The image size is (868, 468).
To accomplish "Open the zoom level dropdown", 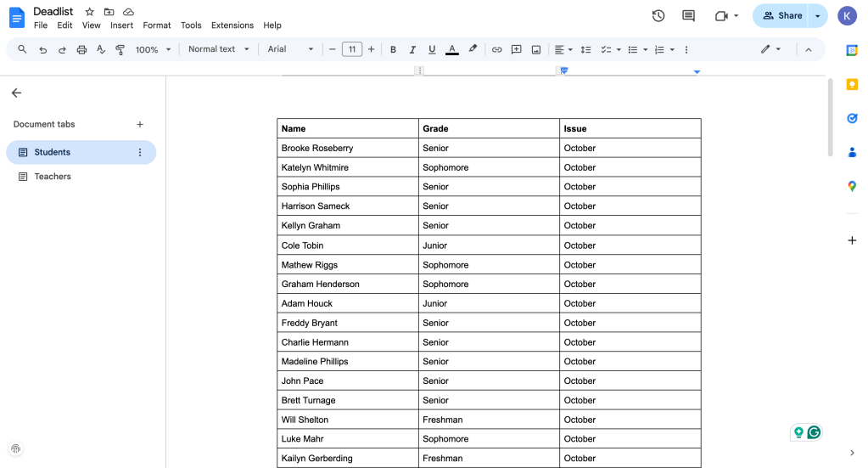I will pos(153,49).
